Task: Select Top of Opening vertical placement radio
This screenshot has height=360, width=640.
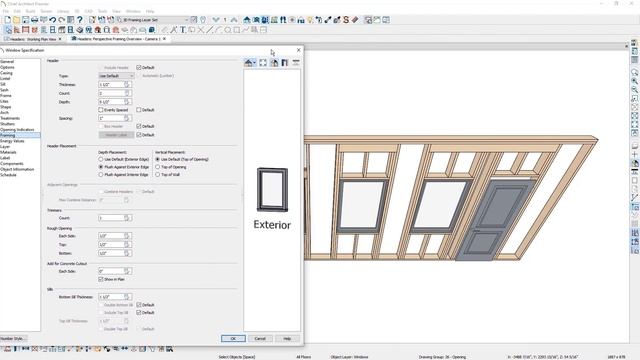Action: (158, 167)
